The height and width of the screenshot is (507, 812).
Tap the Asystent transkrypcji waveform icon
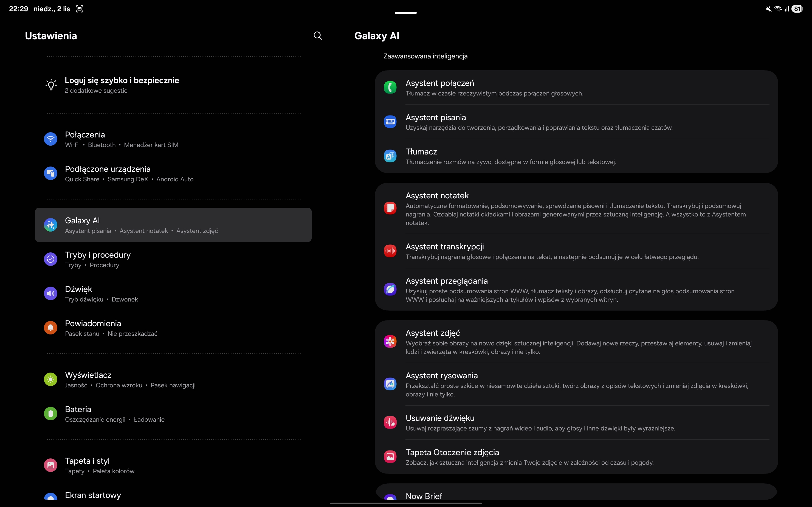(390, 251)
